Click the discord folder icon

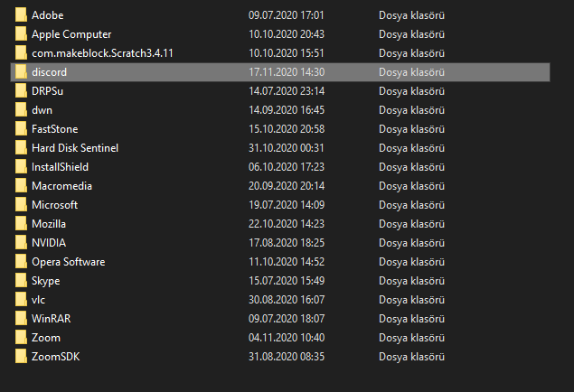click(21, 71)
